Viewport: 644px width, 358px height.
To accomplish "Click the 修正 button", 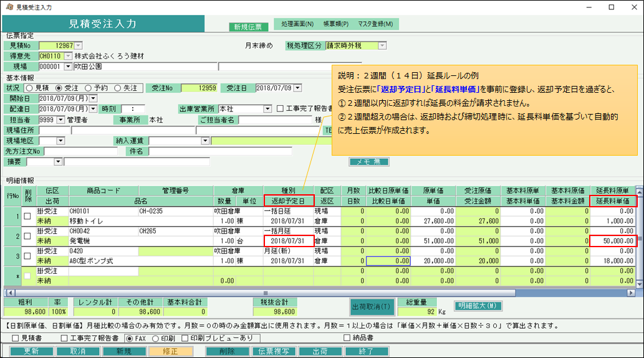I will (171, 351).
